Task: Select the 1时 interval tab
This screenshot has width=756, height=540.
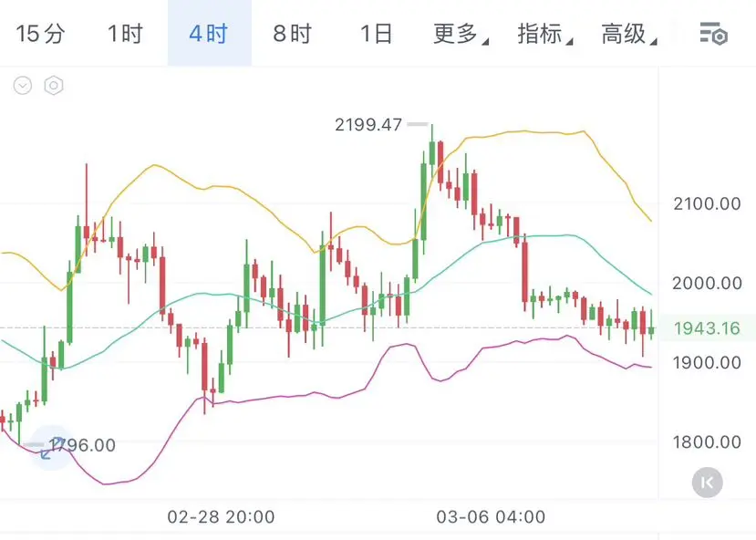Action: pyautogui.click(x=125, y=35)
